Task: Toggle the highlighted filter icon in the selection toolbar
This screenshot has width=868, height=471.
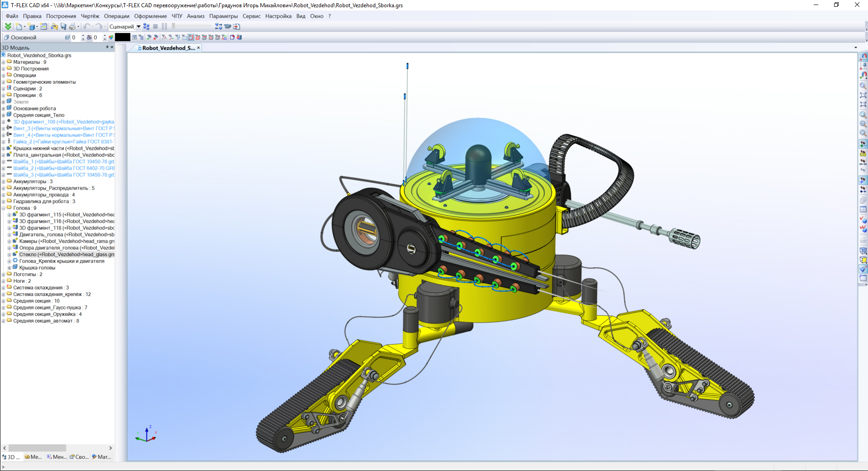Action: point(191,38)
